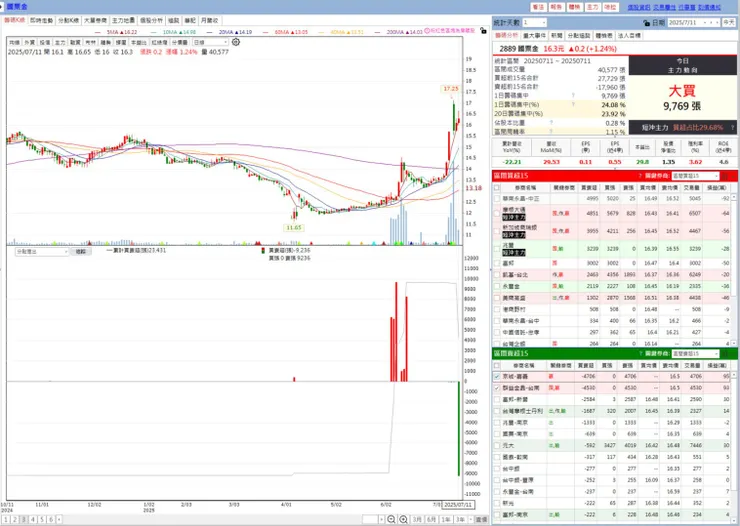Image resolution: width=740 pixels, height=526 pixels.
Task: Open 關鍵券商 dropdown in the green 區間賣超15 header
Action: pyautogui.click(x=695, y=353)
